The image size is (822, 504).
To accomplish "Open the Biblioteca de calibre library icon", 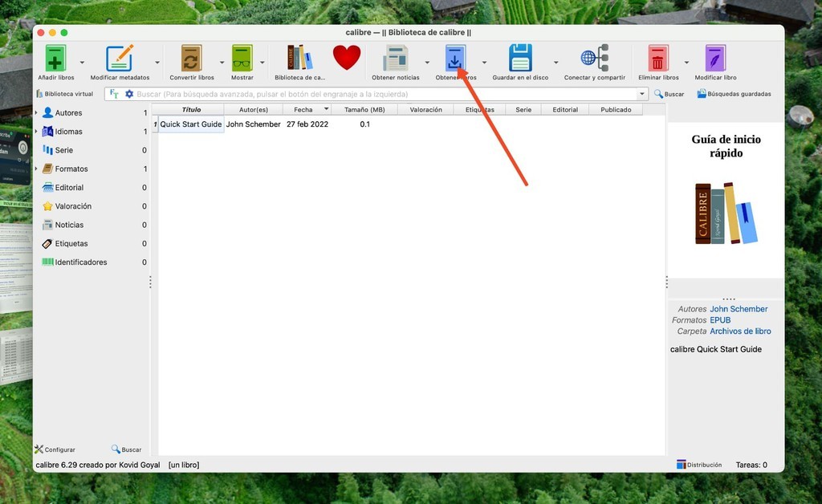I will pos(299,58).
